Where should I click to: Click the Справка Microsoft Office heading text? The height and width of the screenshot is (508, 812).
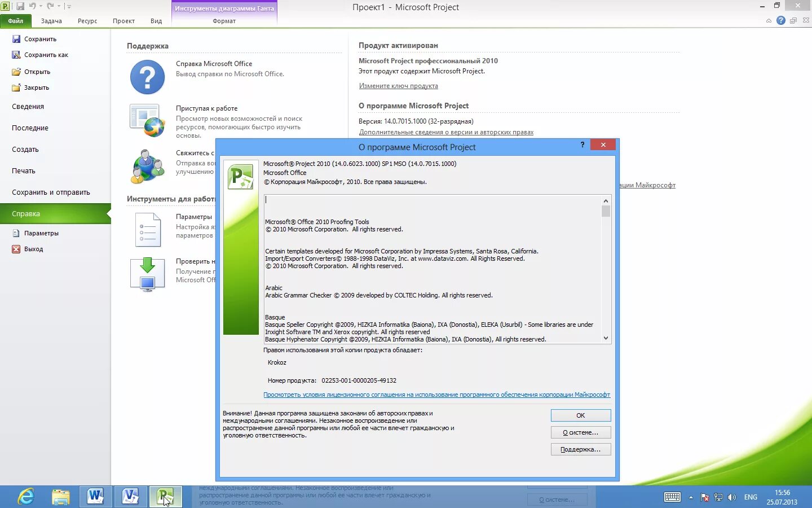(214, 64)
